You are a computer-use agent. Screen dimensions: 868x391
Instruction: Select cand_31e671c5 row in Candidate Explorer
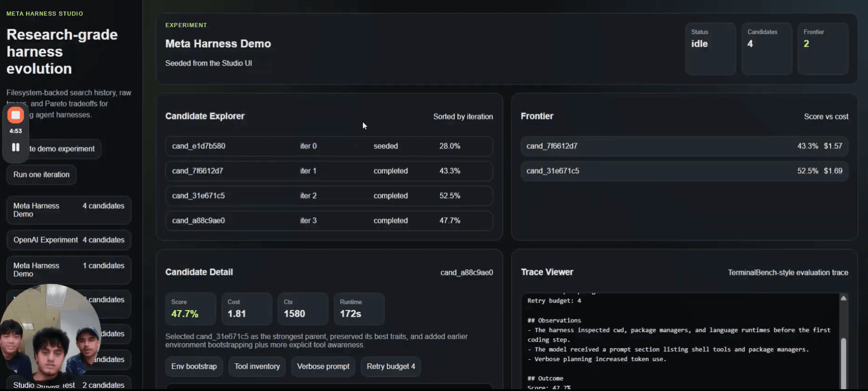pyautogui.click(x=329, y=196)
